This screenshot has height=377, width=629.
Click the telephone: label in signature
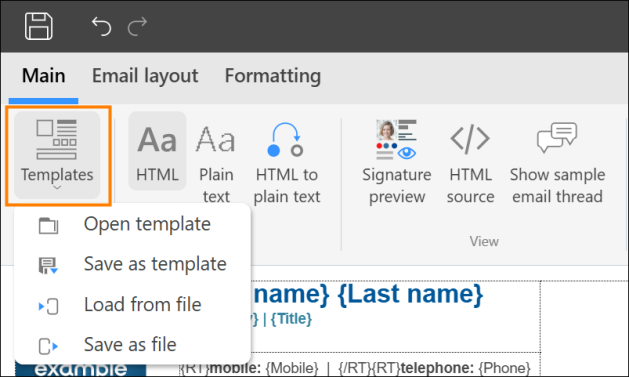pos(438,368)
